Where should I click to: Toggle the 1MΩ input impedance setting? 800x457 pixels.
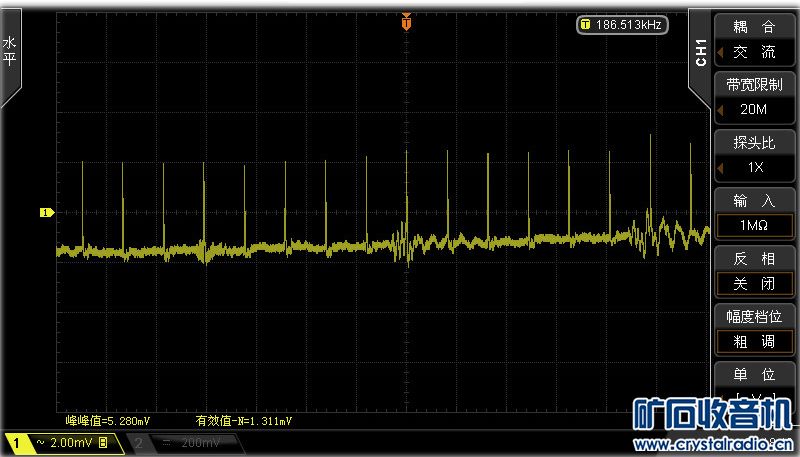(753, 225)
